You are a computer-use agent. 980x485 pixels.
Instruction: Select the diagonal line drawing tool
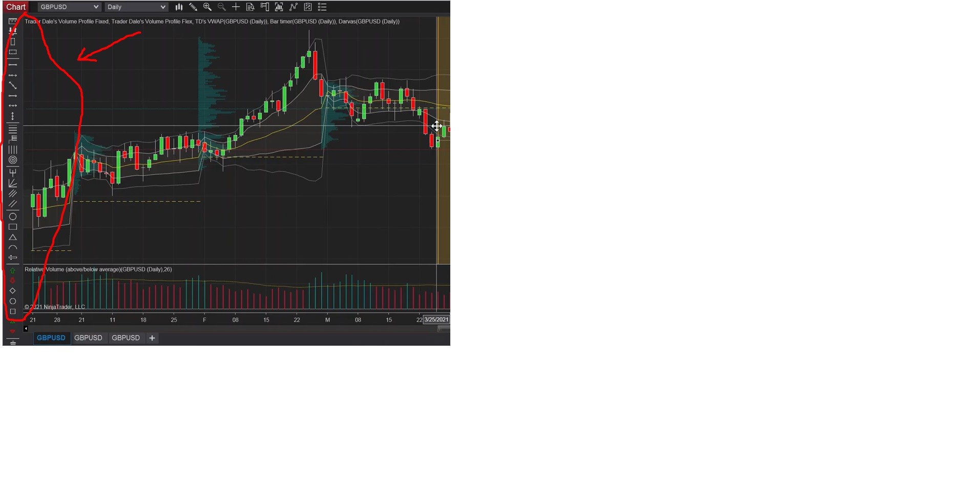click(13, 86)
